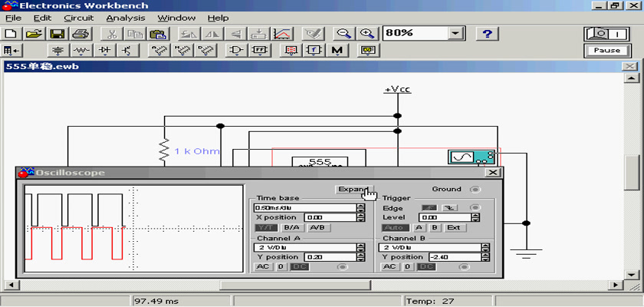Rotate the selected component

tap(189, 33)
